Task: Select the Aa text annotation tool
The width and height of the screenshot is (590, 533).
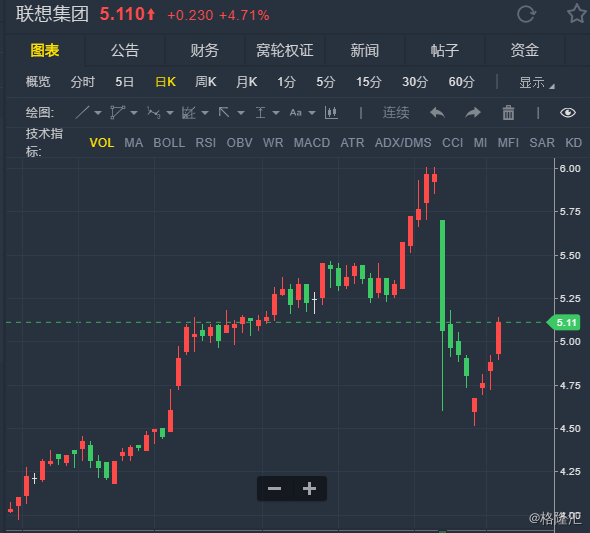Action: tap(295, 112)
